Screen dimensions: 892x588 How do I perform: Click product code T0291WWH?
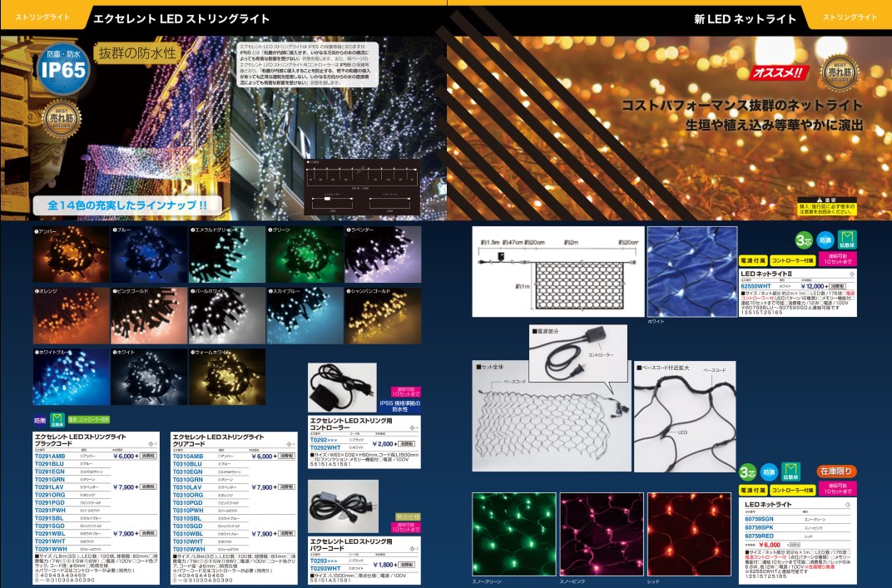(52, 550)
